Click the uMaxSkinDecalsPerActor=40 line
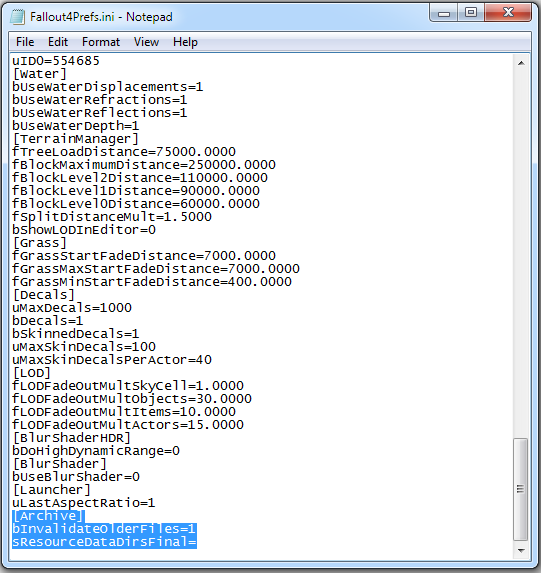 (x=111, y=360)
